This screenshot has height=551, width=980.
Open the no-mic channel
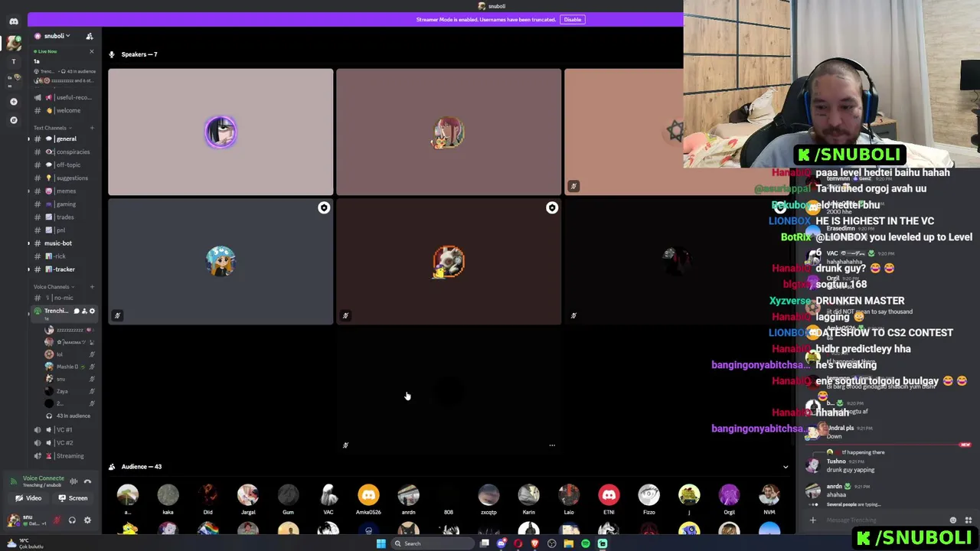coord(64,298)
